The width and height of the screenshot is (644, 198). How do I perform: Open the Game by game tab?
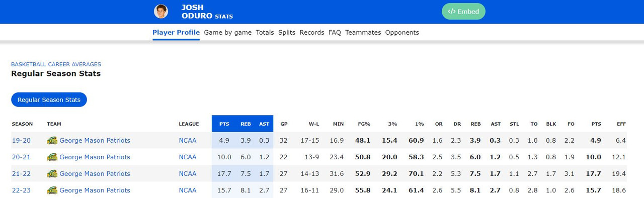227,32
